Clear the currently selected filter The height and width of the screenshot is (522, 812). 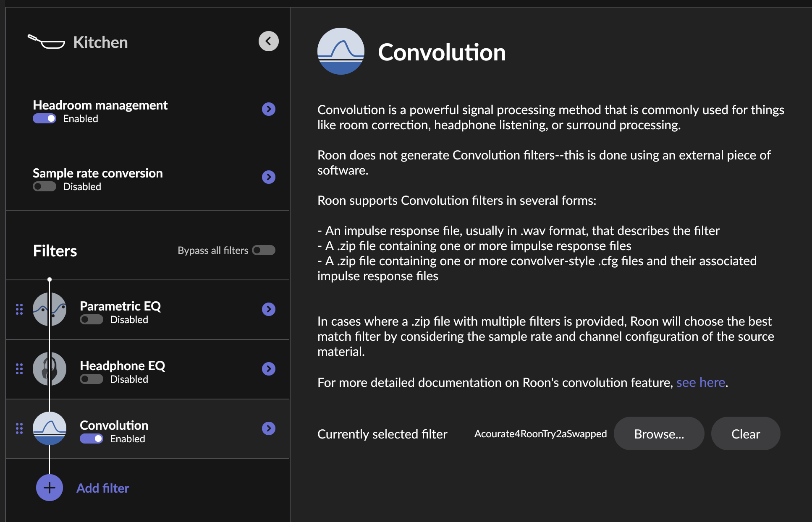point(745,434)
